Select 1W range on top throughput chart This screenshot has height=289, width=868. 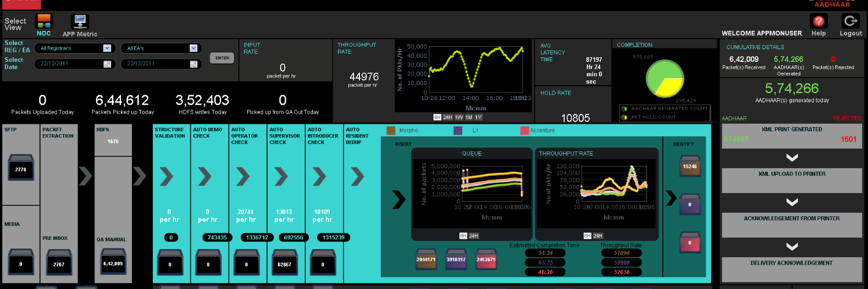(x=459, y=117)
